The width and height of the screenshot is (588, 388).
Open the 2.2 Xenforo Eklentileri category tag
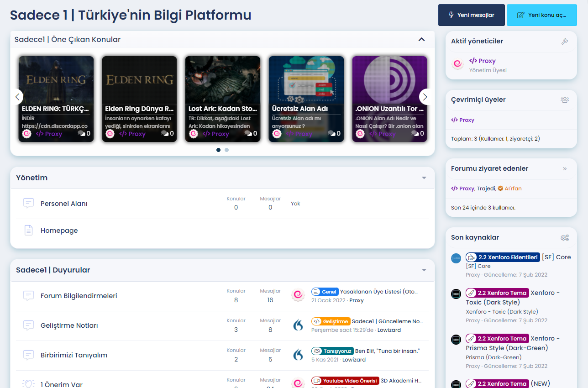[x=503, y=257]
